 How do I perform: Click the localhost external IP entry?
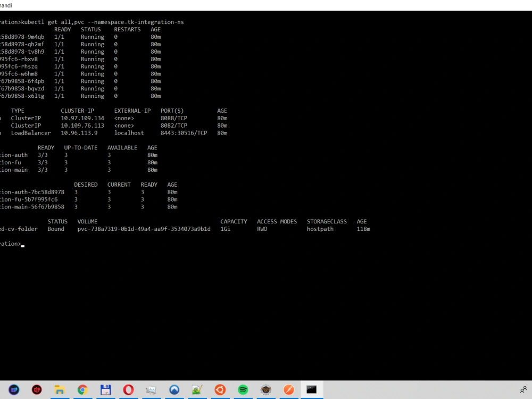129,133
